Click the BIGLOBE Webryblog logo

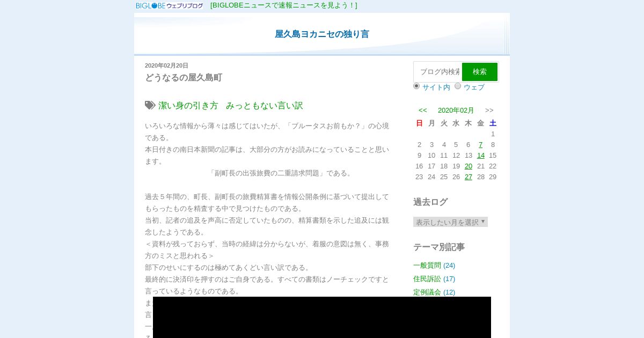pyautogui.click(x=170, y=5)
